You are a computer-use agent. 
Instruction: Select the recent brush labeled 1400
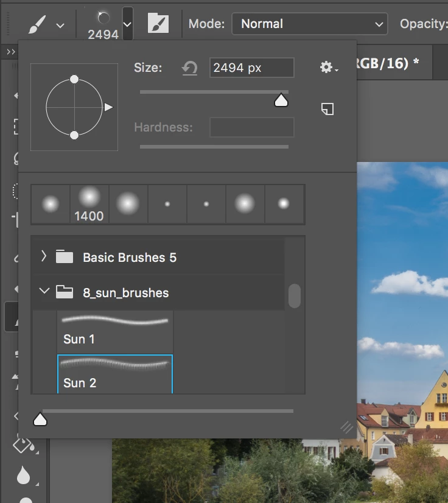[89, 204]
